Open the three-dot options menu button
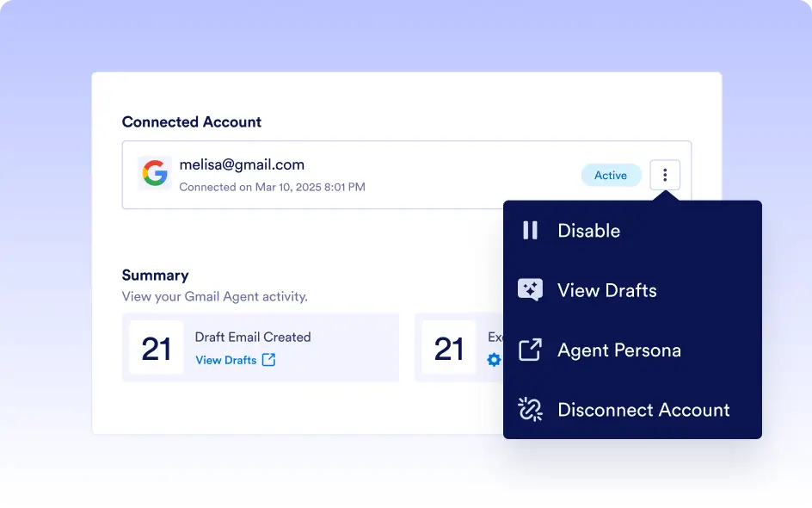 [x=665, y=175]
